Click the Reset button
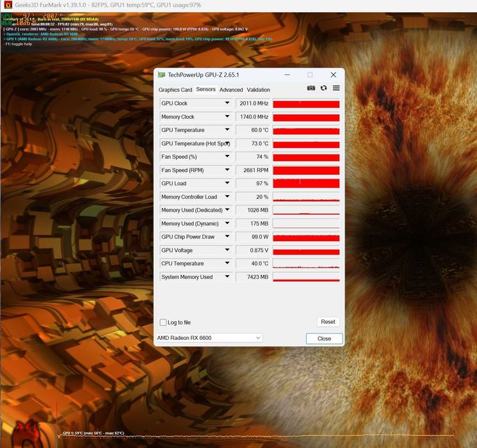This screenshot has width=477, height=448. pos(328,322)
